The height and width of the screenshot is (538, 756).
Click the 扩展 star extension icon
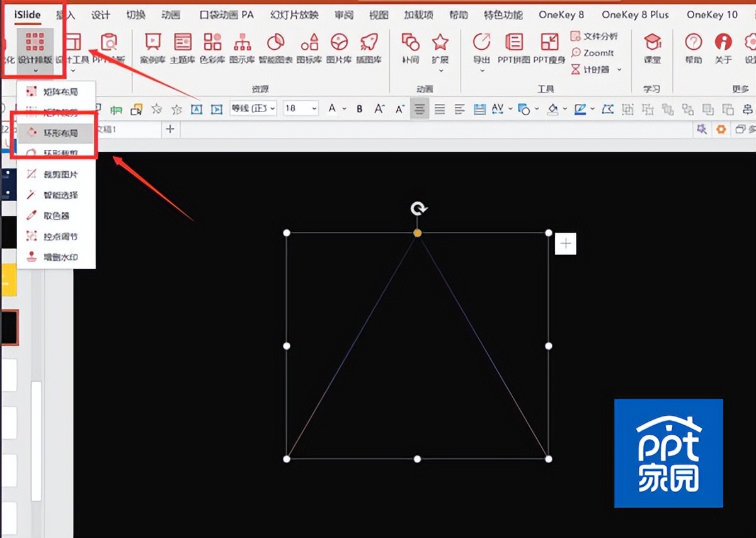click(440, 43)
